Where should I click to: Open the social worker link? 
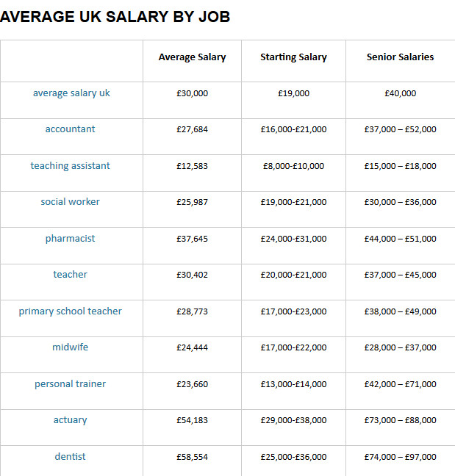pyautogui.click(x=70, y=201)
